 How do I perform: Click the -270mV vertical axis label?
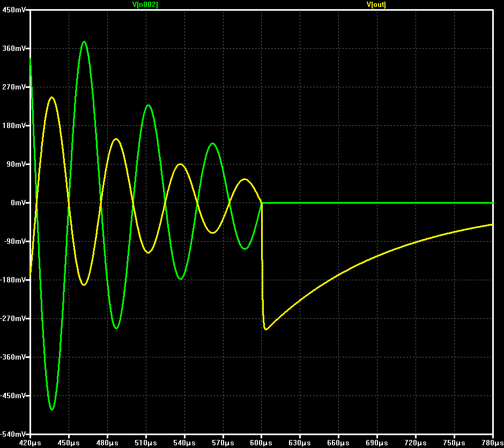[x=13, y=318]
